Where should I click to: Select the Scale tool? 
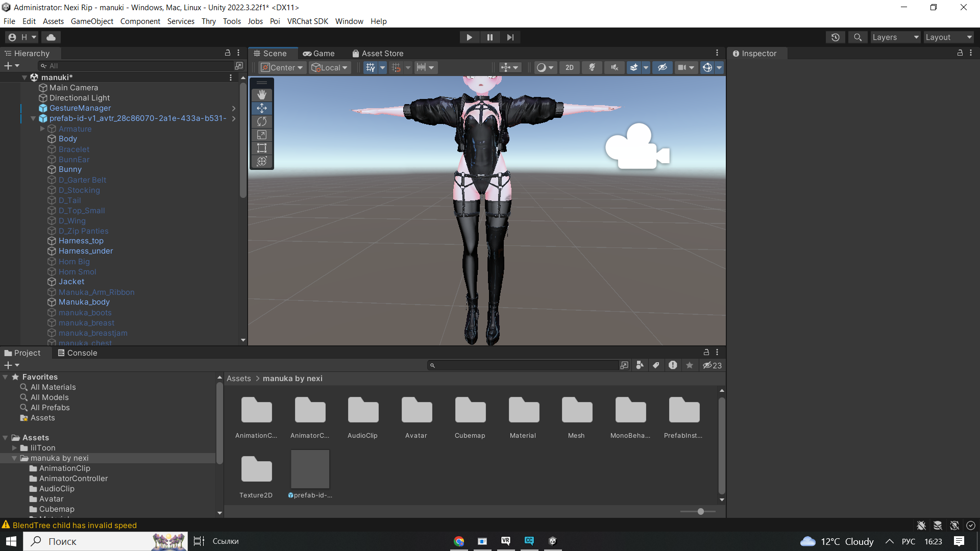coord(262,135)
